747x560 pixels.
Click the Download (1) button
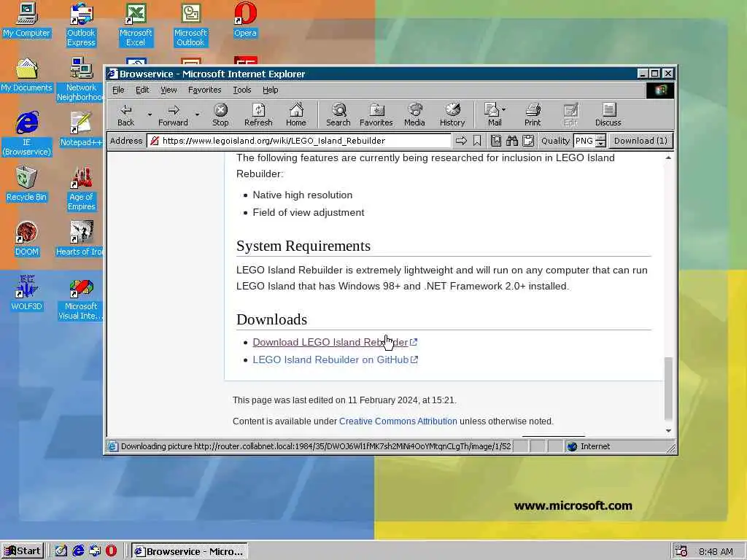(x=640, y=141)
